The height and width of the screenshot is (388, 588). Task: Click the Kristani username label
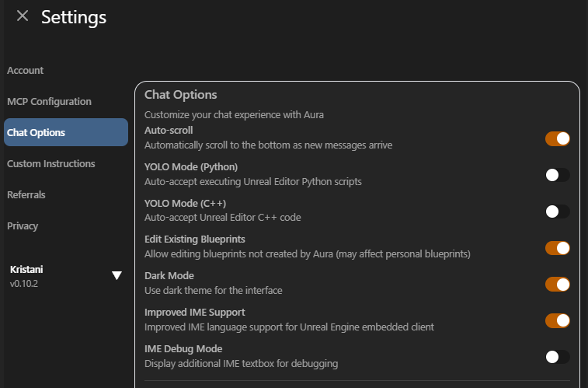click(x=26, y=269)
